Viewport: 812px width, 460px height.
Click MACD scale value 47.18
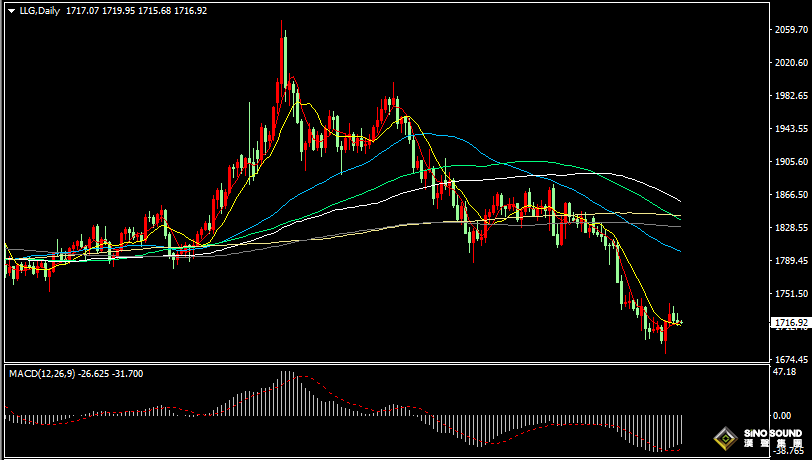click(784, 371)
